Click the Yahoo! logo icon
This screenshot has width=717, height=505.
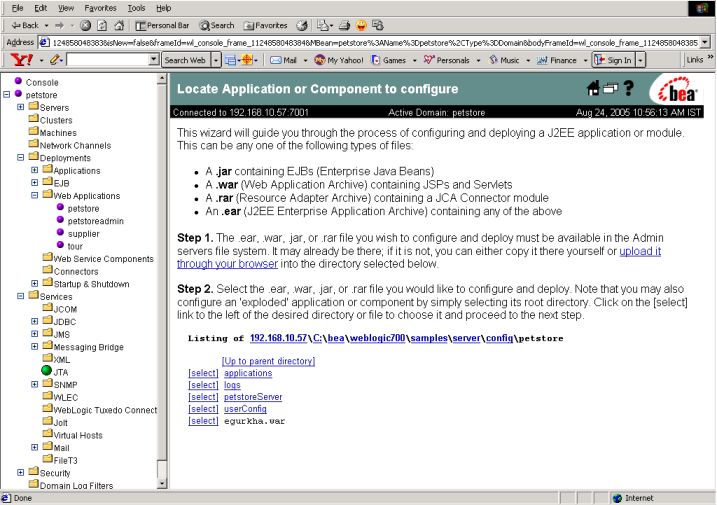coord(22,60)
